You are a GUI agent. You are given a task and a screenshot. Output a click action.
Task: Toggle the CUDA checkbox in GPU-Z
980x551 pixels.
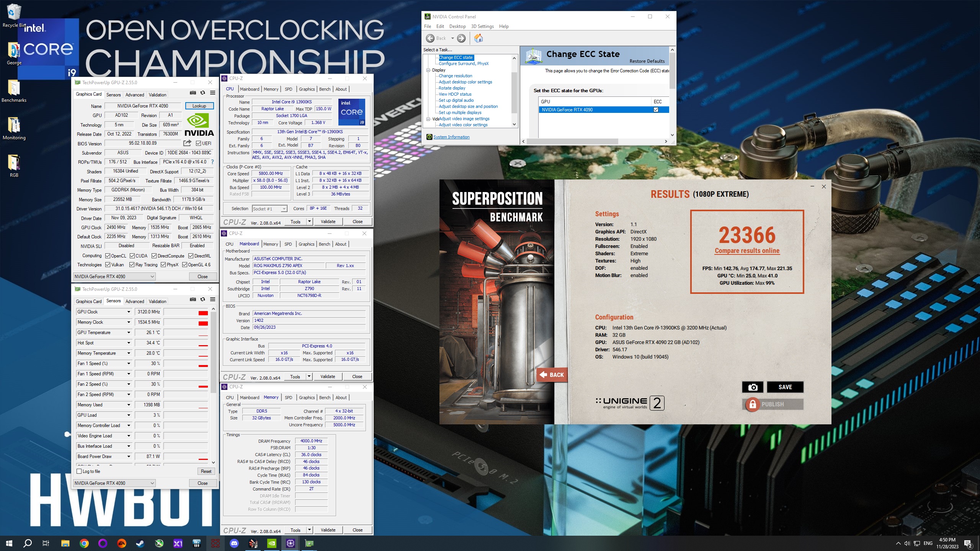click(x=132, y=256)
